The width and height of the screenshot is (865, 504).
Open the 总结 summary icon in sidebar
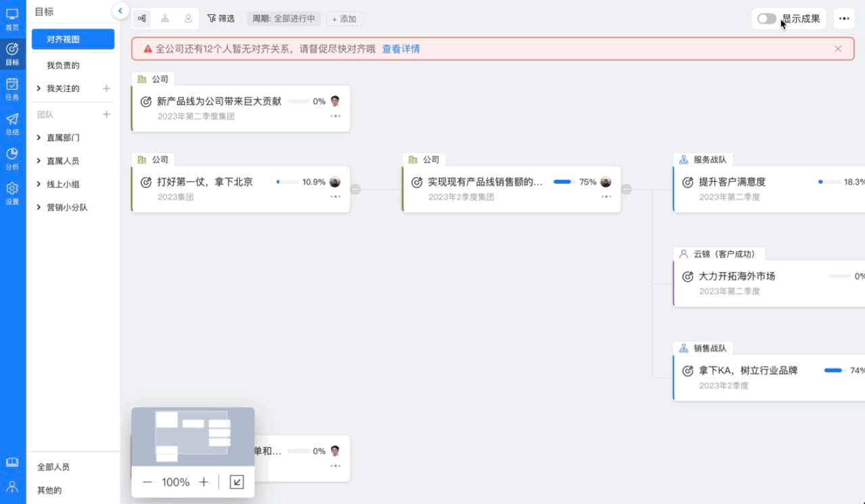12,124
